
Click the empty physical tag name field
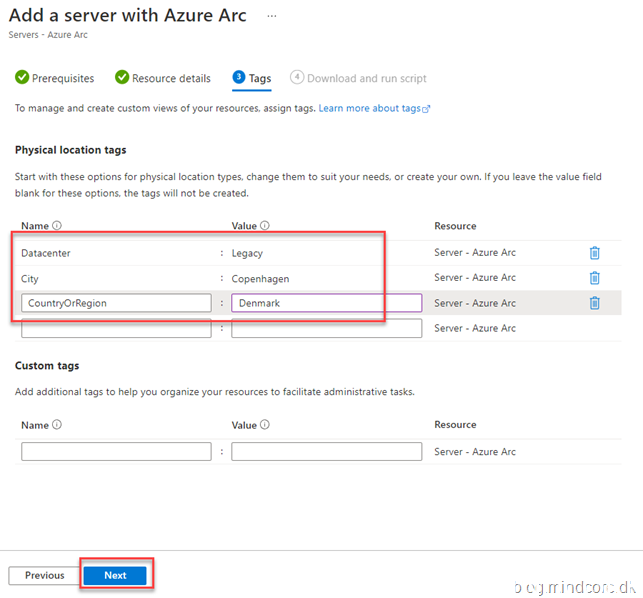click(x=115, y=328)
